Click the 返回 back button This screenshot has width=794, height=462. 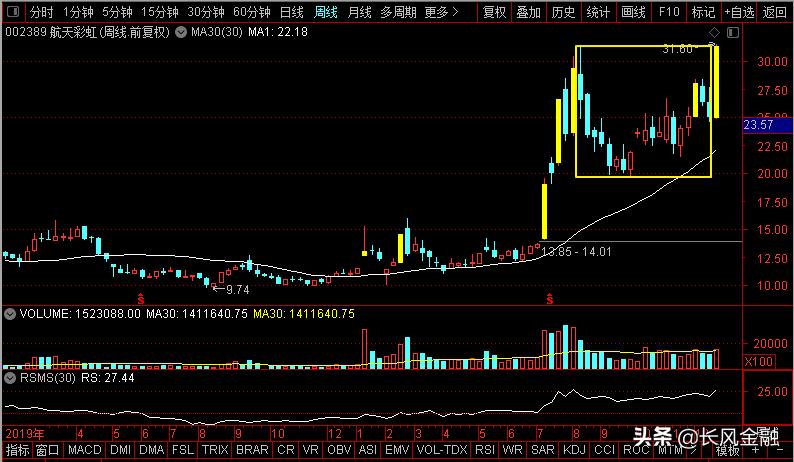[x=775, y=12]
